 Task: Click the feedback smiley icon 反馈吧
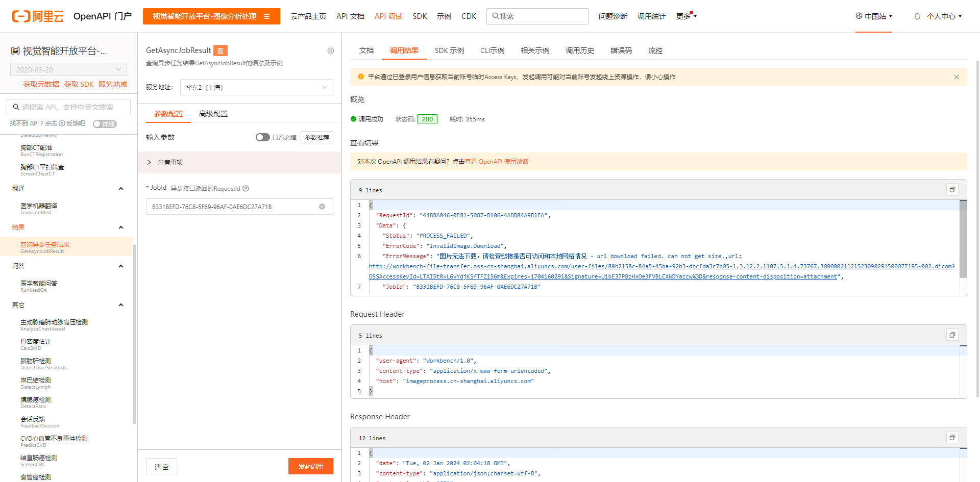click(x=62, y=123)
